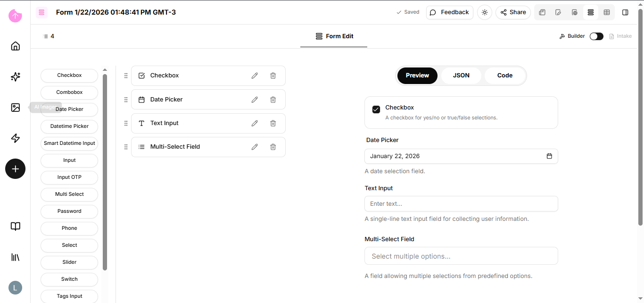The width and height of the screenshot is (644, 303).
Task: Open the Date Picker calendar field
Action: pyautogui.click(x=461, y=156)
